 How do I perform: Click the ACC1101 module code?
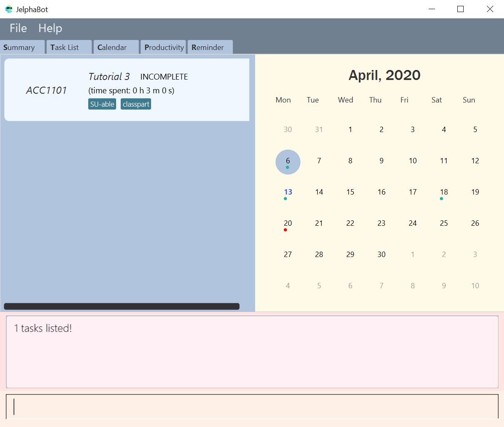pos(46,90)
